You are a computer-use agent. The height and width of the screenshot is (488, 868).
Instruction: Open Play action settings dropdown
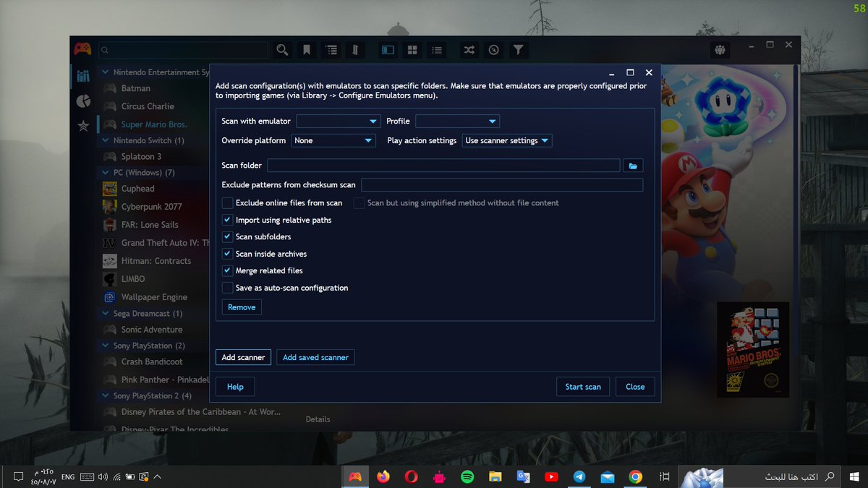point(507,141)
